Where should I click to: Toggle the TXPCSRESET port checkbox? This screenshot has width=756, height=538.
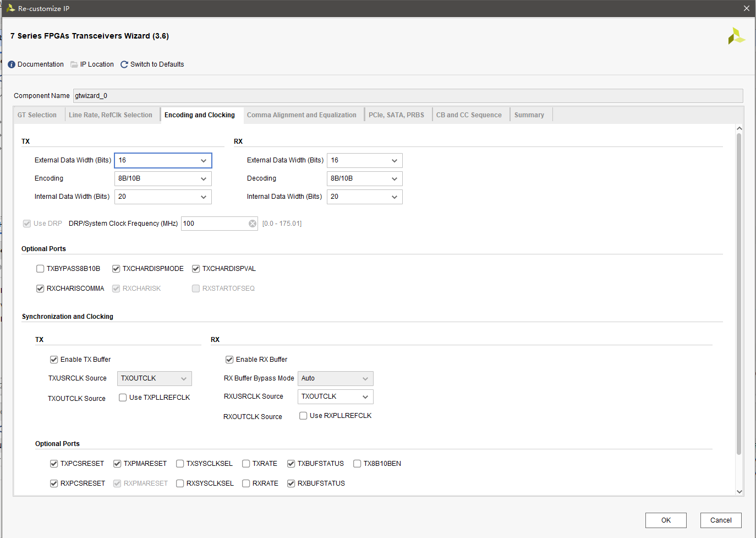click(54, 464)
